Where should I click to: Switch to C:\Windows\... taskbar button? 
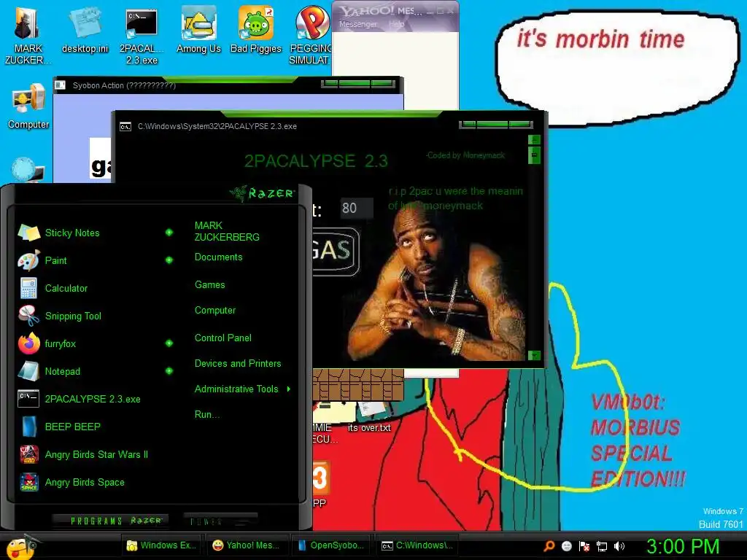point(417,545)
